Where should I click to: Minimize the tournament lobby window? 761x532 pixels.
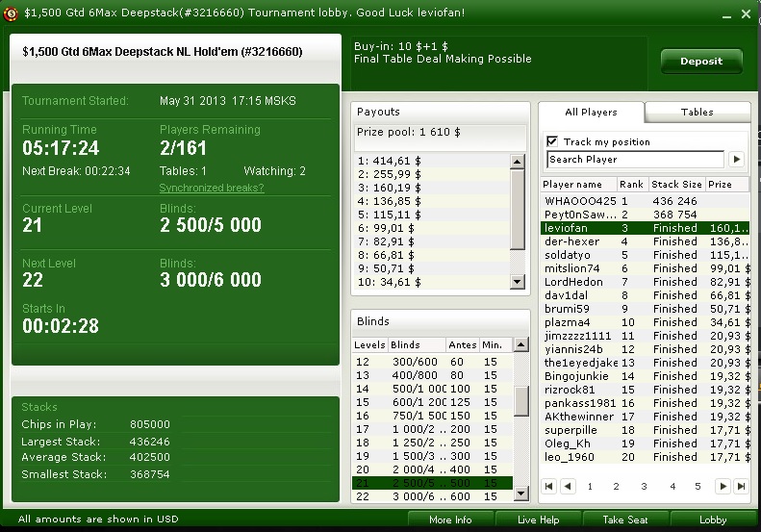726,14
